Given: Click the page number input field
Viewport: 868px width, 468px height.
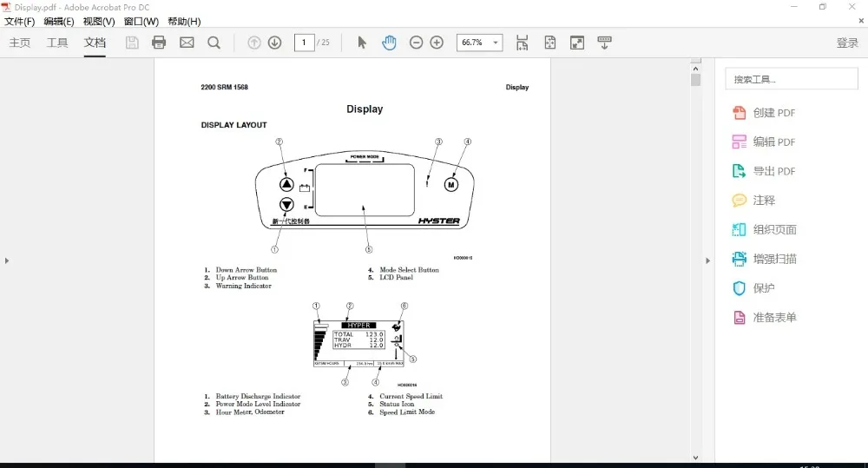Looking at the screenshot, I should coord(304,43).
